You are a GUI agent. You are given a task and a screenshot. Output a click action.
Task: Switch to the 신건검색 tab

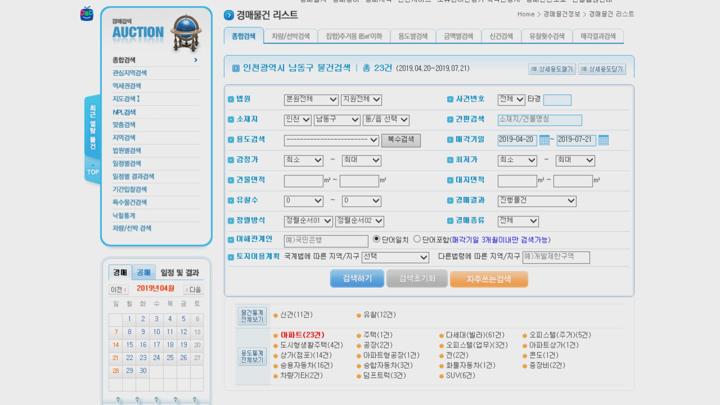(x=501, y=36)
